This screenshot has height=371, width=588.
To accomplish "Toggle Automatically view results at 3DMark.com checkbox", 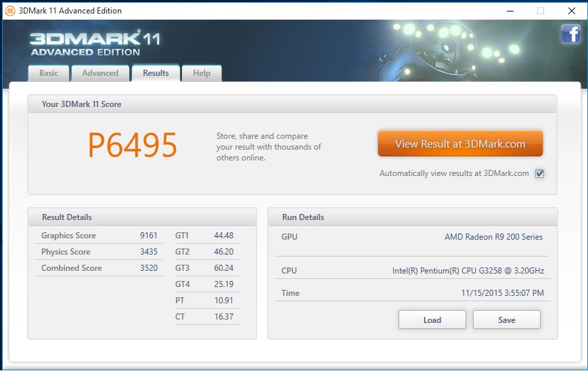I will coord(540,174).
